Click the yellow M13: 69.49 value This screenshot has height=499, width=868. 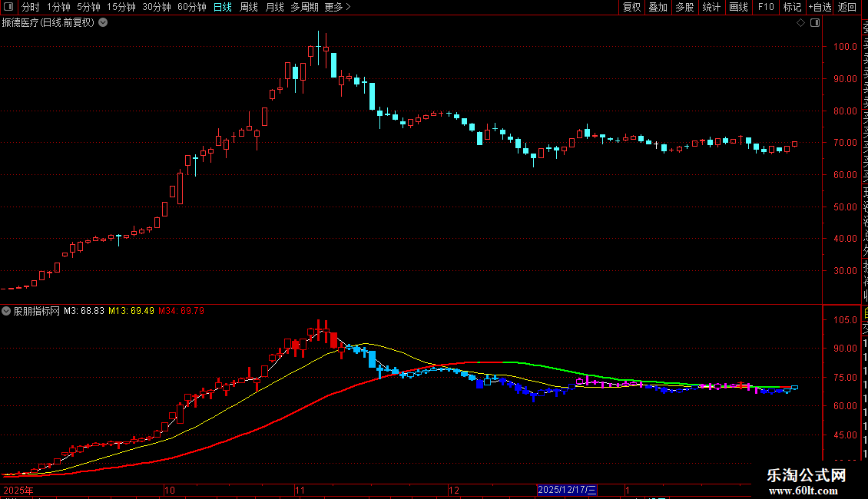point(131,311)
